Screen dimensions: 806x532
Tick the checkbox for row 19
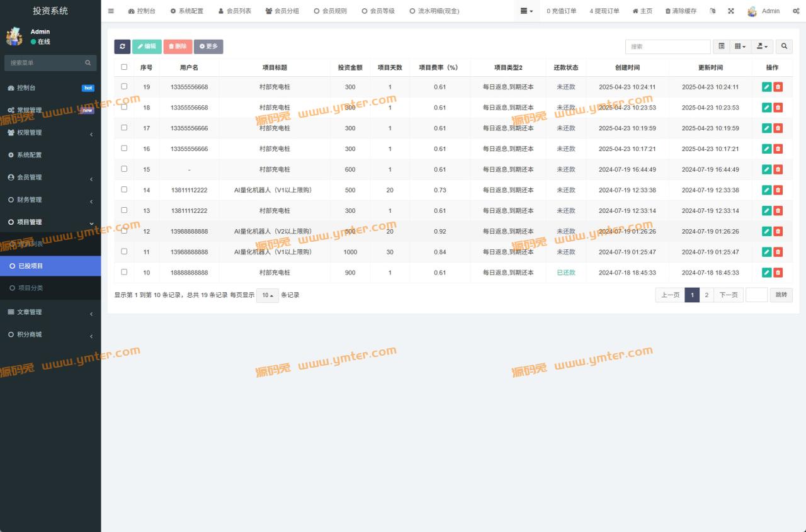point(124,86)
